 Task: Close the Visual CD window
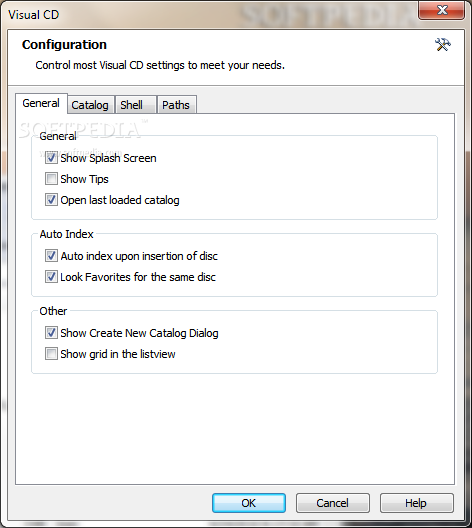click(442, 10)
